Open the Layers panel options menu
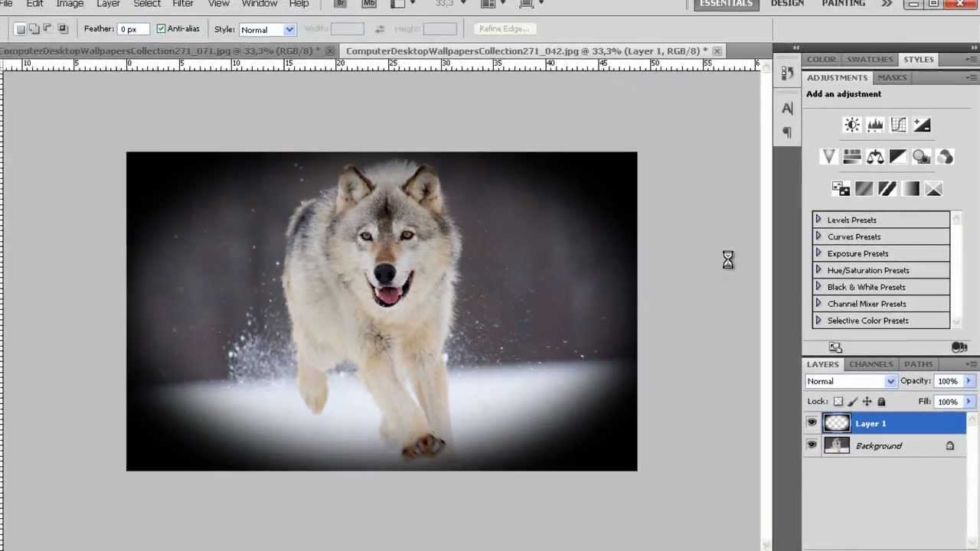 [x=972, y=364]
